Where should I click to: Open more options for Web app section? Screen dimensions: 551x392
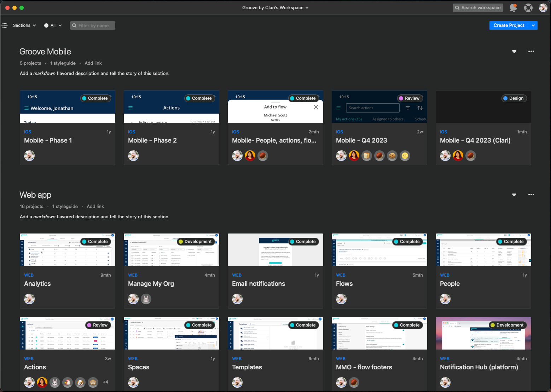tap(531, 195)
